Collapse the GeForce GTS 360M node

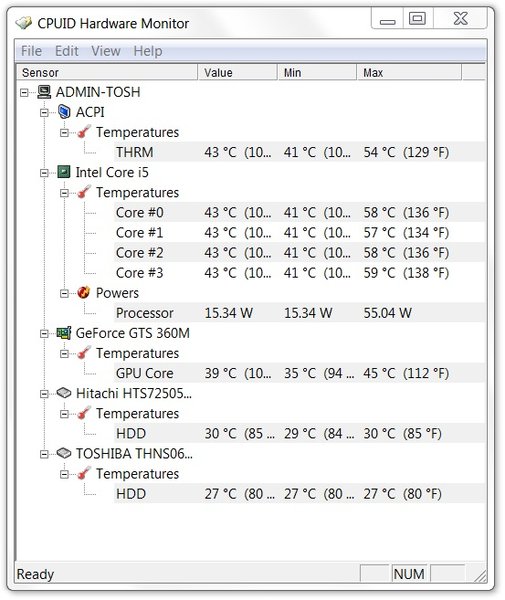44,334
